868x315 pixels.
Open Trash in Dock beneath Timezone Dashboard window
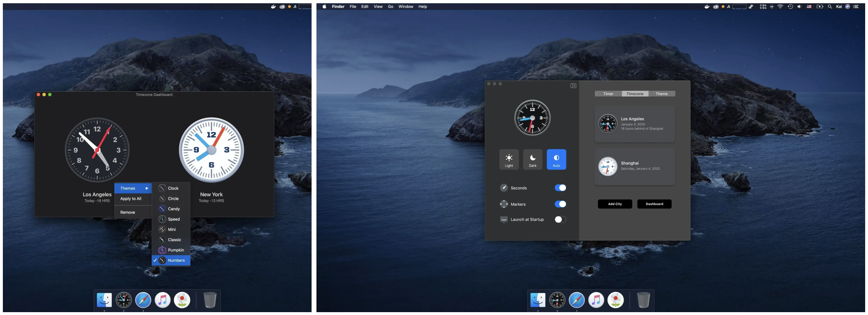(209, 300)
